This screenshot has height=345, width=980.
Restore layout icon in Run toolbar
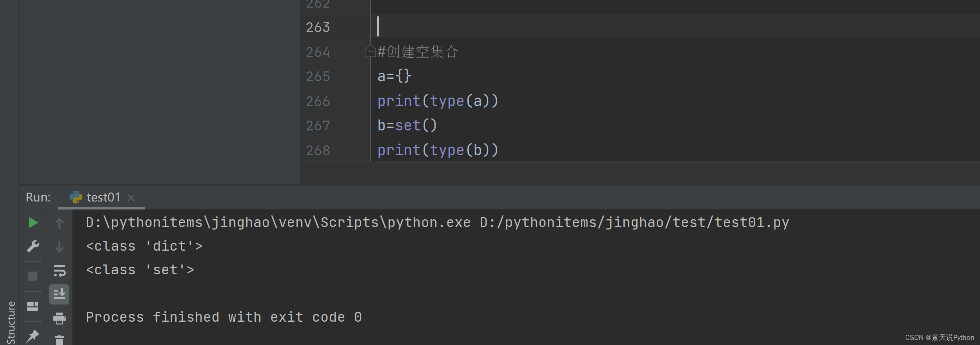pyautogui.click(x=33, y=306)
